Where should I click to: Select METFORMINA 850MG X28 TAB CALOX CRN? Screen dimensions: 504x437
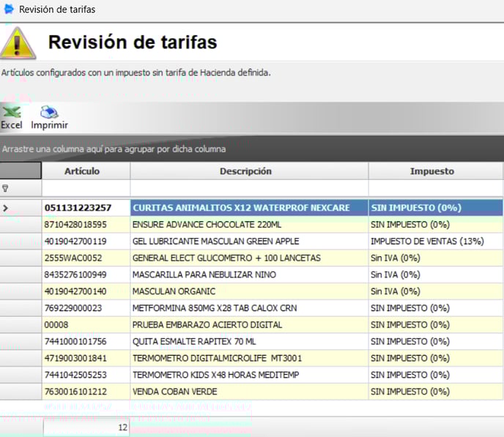point(249,308)
